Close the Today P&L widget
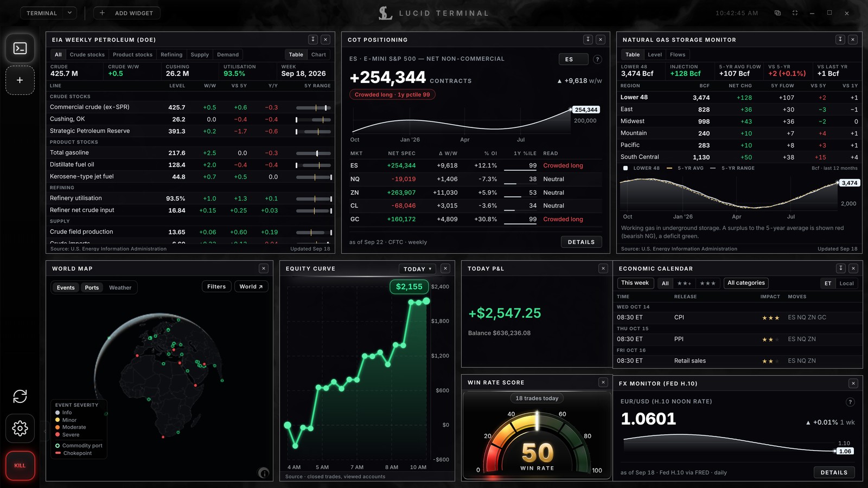This screenshot has width=868, height=488. pos(603,268)
